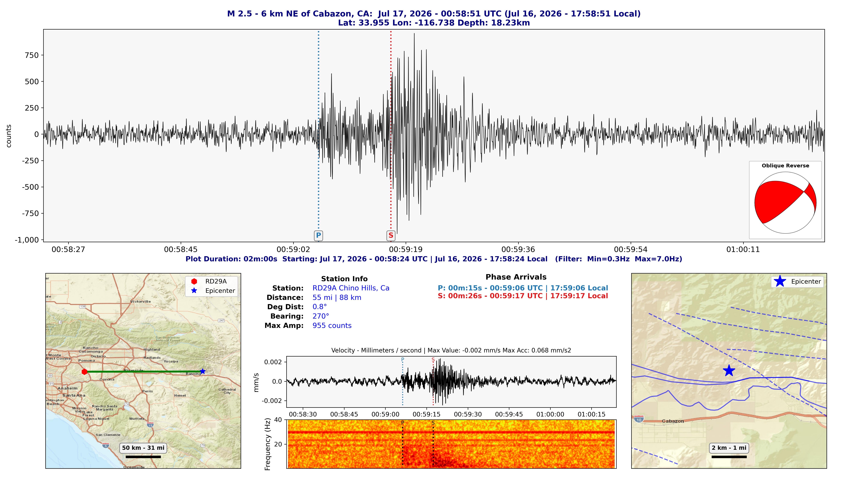
Task: Click the '750' counts axis tick
Action: tap(32, 55)
